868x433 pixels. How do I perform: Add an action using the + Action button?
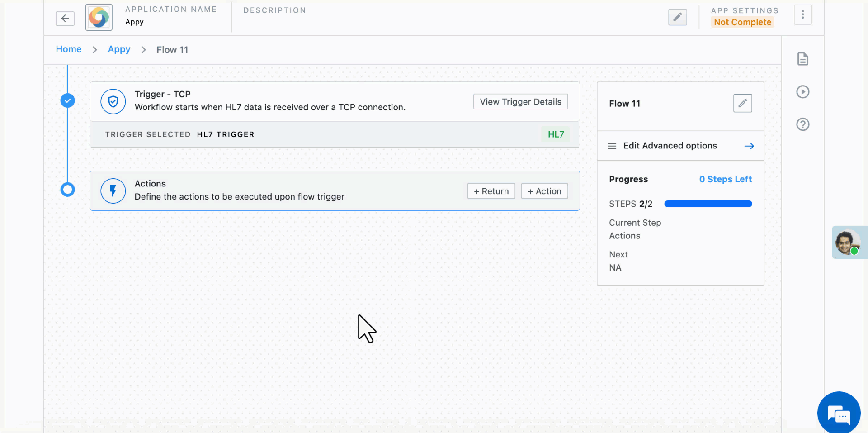[544, 191]
